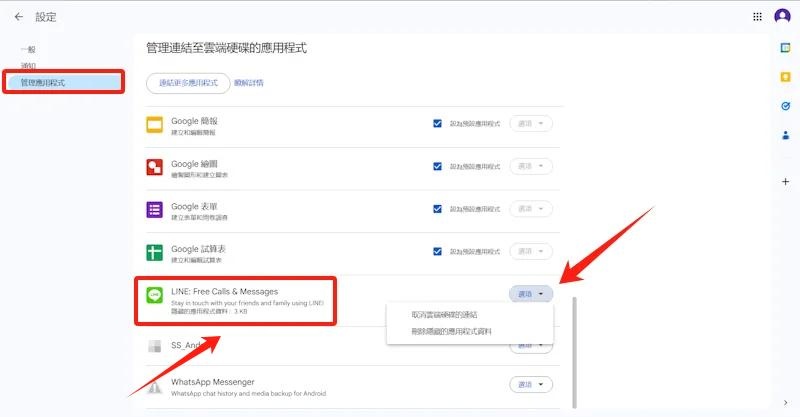Open the 選項 dropdown for Google 簡報

pyautogui.click(x=531, y=124)
